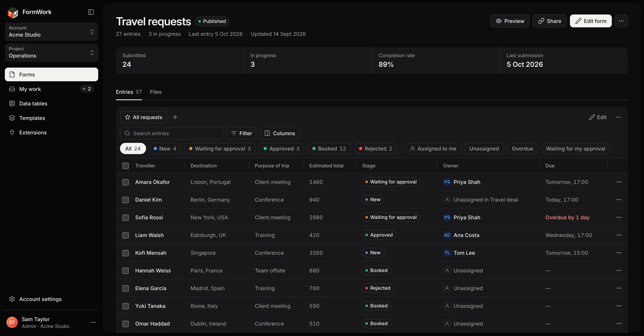This screenshot has height=336, width=644.
Task: Select the Yuki Tanaka row checkbox
Action: click(126, 306)
